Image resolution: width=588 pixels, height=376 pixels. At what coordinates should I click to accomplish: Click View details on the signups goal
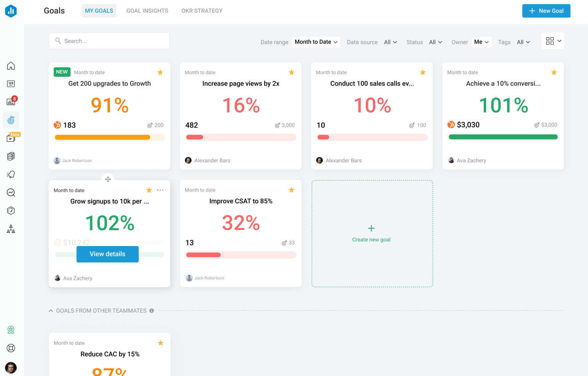pyautogui.click(x=107, y=254)
